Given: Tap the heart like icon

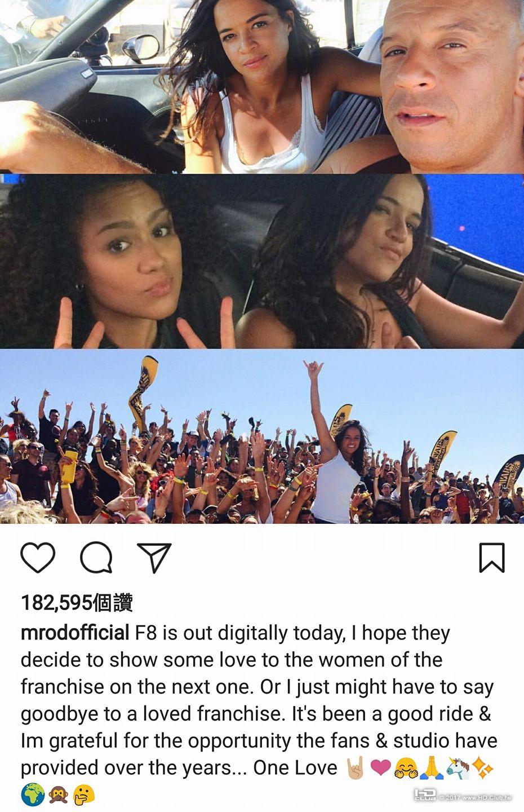Looking at the screenshot, I should click(x=38, y=558).
